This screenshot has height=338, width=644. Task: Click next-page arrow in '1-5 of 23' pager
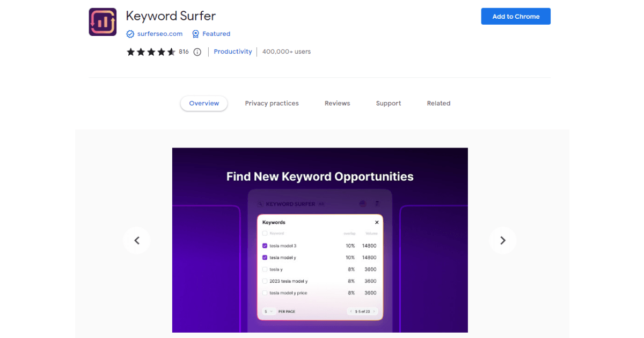point(375,311)
